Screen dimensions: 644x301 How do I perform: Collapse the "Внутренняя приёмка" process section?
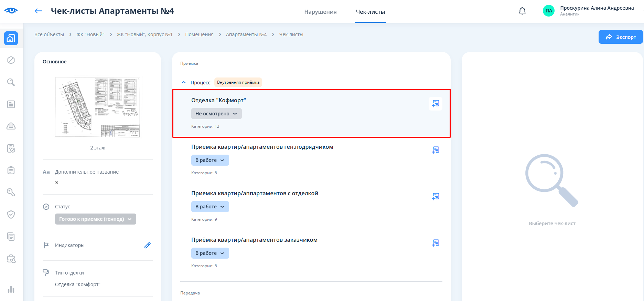pyautogui.click(x=184, y=82)
